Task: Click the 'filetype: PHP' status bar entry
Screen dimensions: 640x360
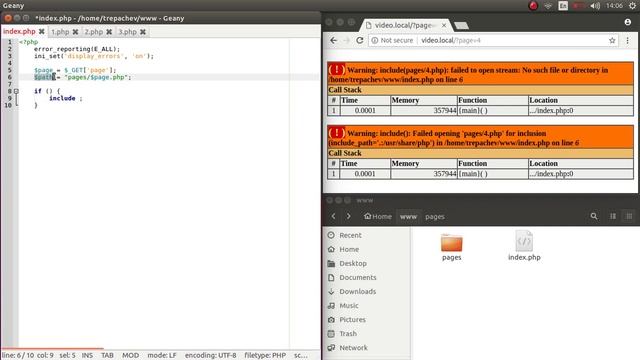Action: (x=265, y=355)
